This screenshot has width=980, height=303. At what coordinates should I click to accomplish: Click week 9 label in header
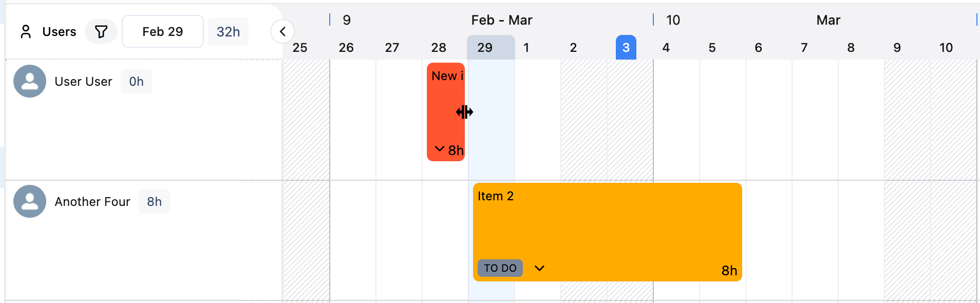click(x=347, y=20)
